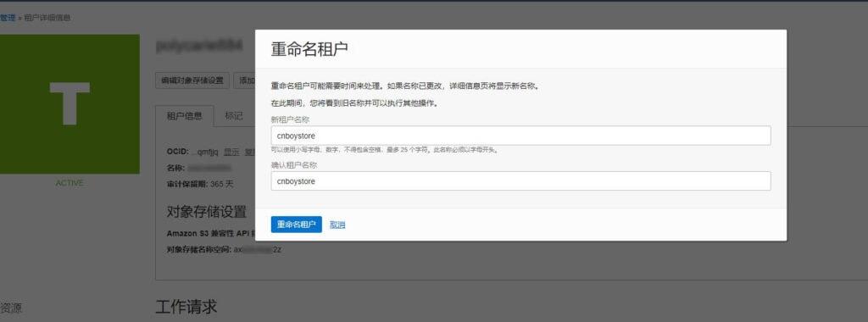Viewport: 868px width, 322px height.
Task: Click the 审计保留期: 365 天 text
Action: tap(200, 184)
